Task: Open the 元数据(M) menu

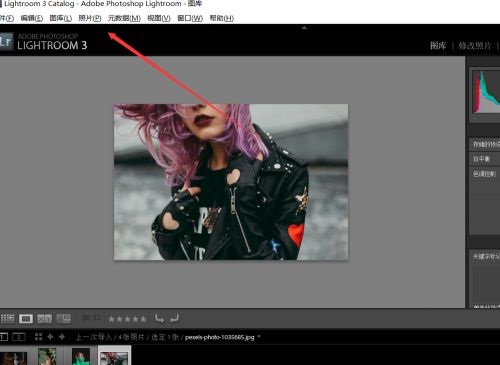Action: [124, 18]
